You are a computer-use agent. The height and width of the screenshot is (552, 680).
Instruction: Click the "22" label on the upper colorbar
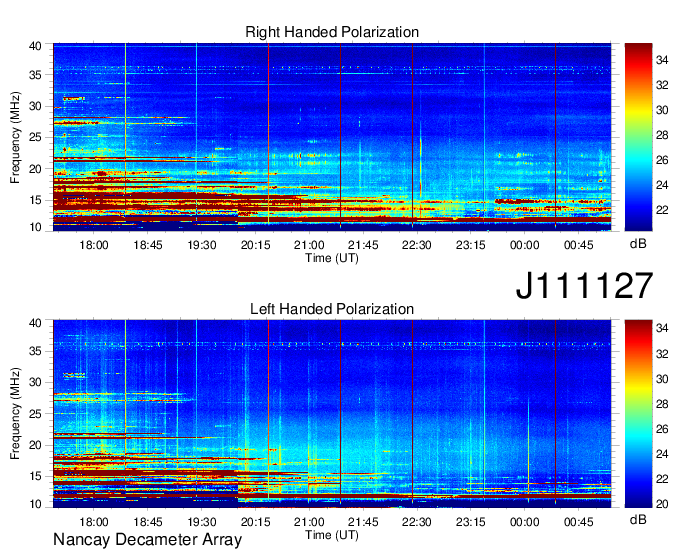pyautogui.click(x=662, y=210)
